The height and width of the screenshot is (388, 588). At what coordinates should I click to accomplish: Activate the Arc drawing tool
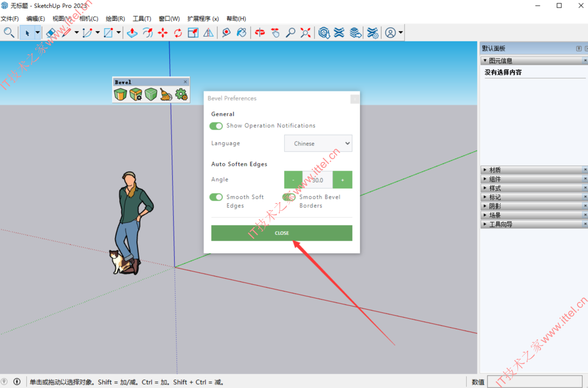pyautogui.click(x=87, y=32)
